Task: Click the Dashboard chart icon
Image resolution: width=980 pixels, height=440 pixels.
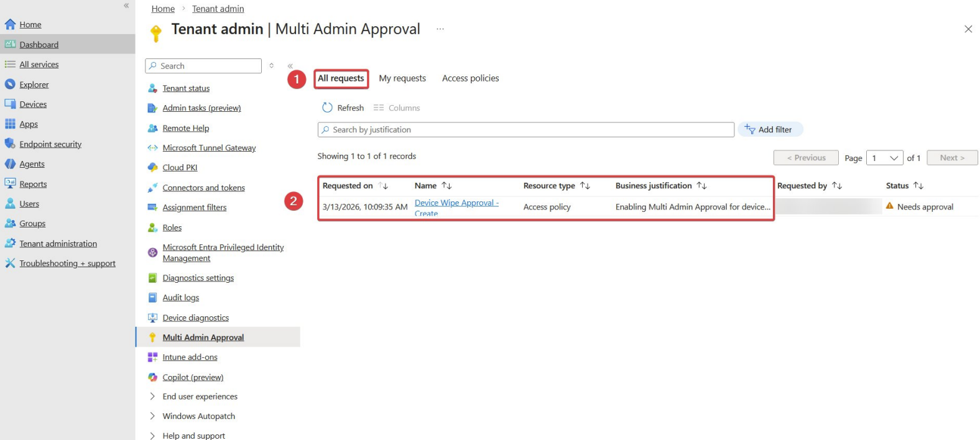Action: 10,44
